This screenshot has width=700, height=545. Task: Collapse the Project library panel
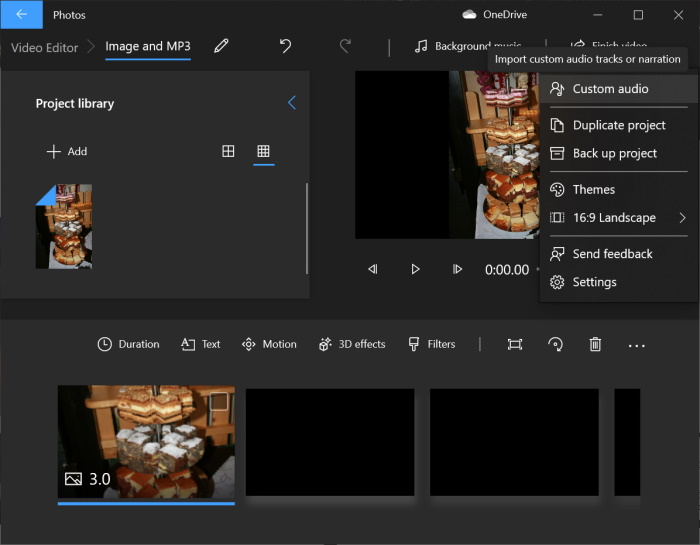pos(292,103)
